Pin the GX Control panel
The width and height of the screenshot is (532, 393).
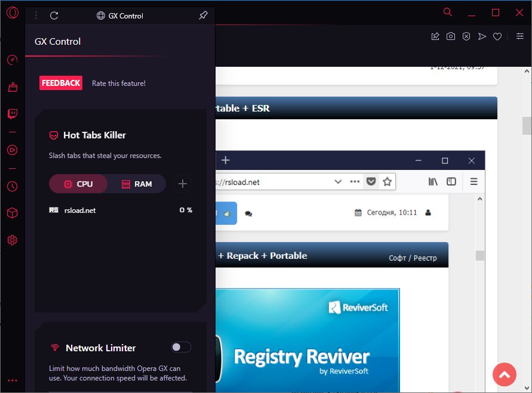pos(203,16)
